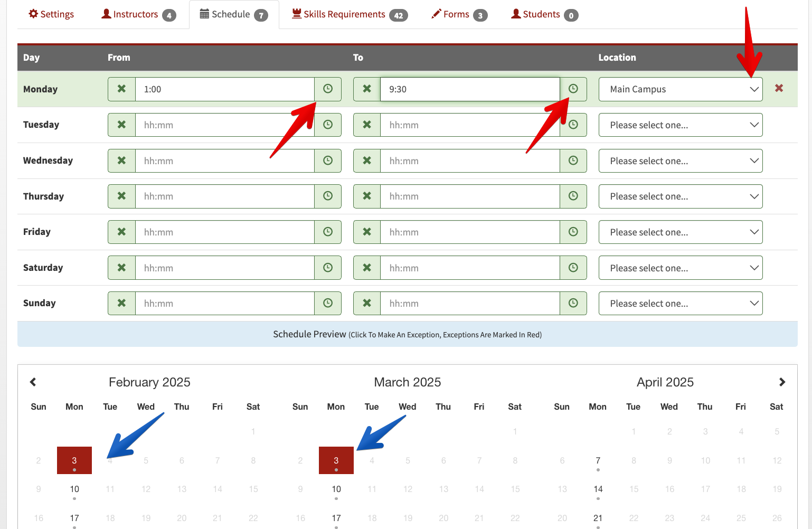Open clock picker for Wednesday From
812x529 pixels.
tap(328, 160)
